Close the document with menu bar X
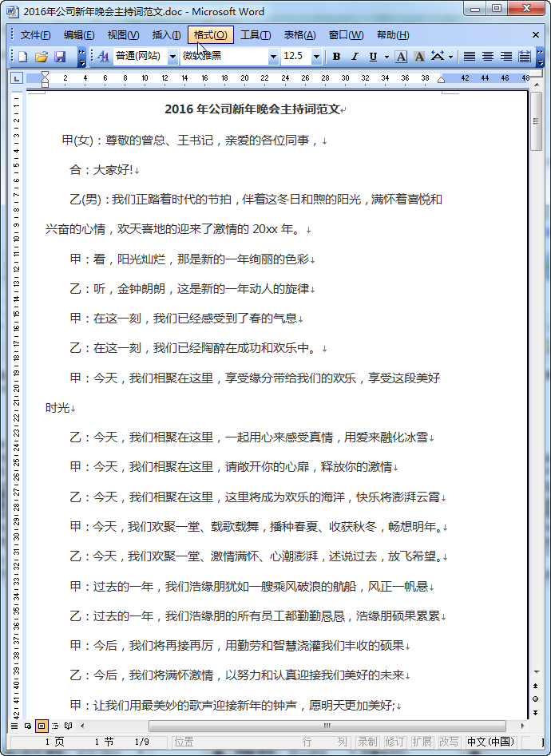The width and height of the screenshot is (551, 756). point(536,35)
